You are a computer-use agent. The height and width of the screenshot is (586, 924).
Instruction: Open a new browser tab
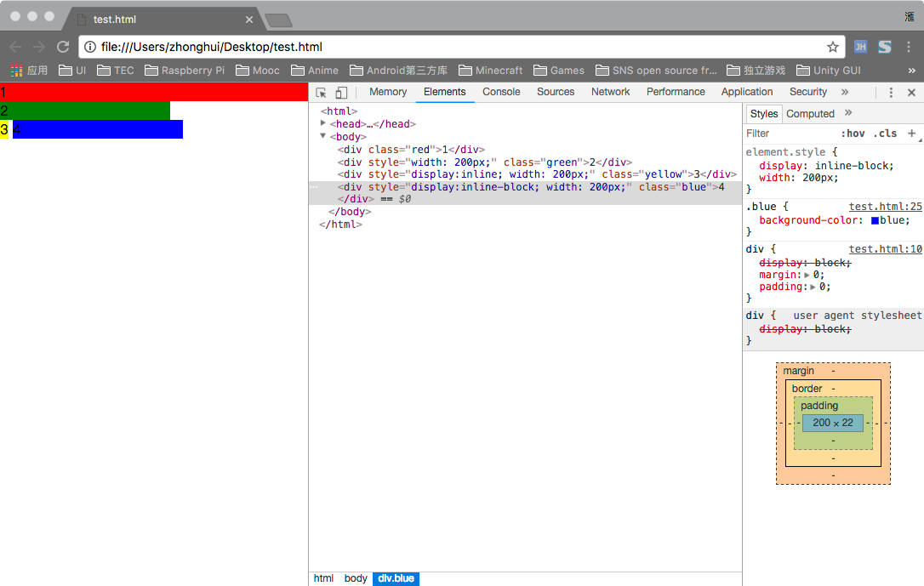point(279,20)
